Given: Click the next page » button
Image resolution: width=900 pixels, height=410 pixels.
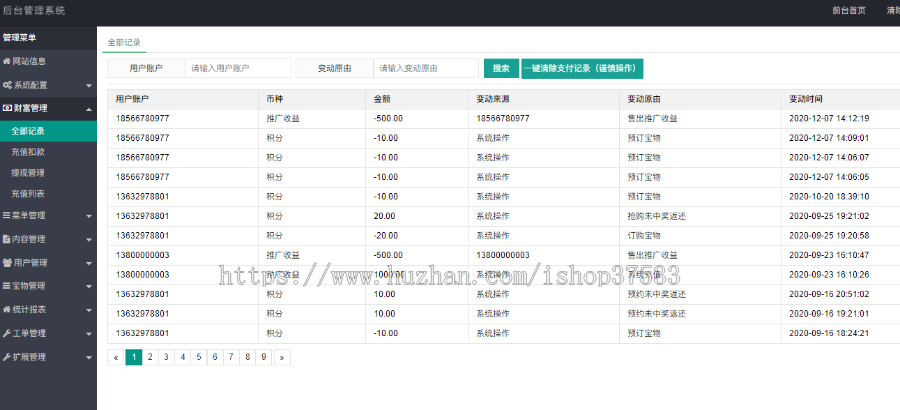Looking at the screenshot, I should tap(282, 357).
